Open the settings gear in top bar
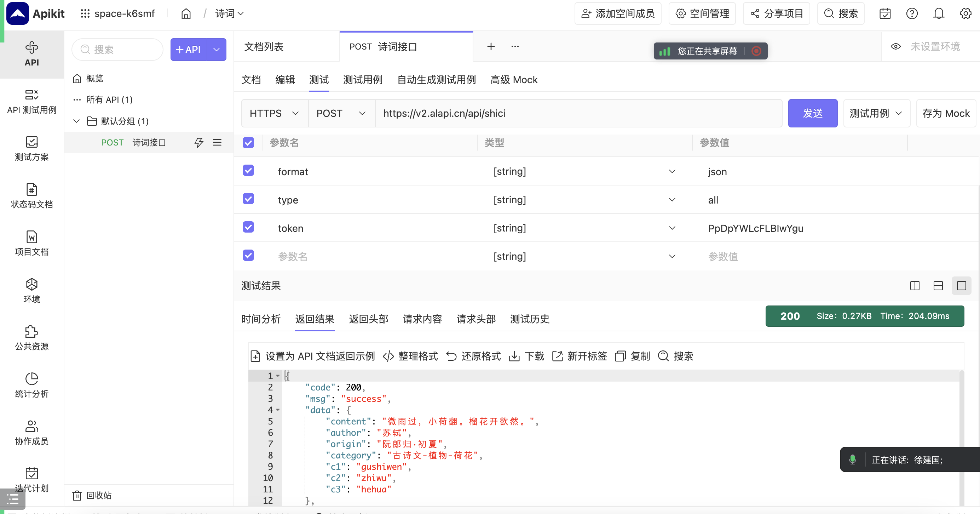Viewport: 980px width, 514px height. tap(965, 14)
